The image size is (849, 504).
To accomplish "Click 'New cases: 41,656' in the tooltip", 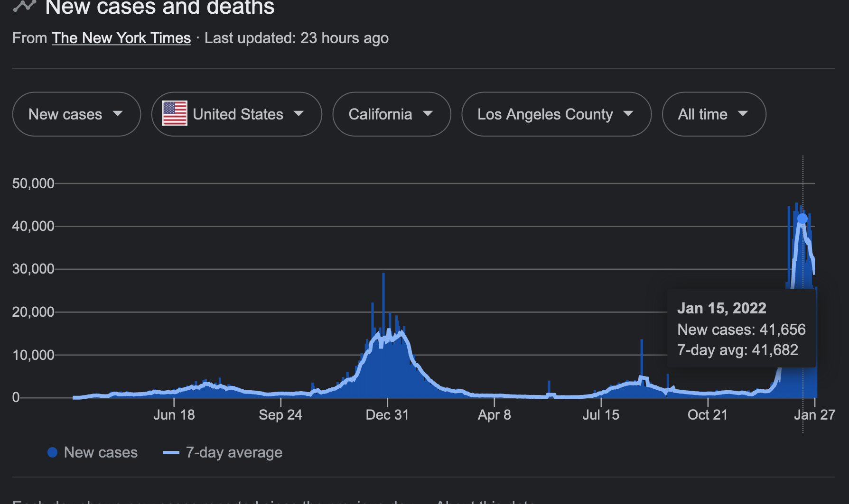I will tap(741, 330).
